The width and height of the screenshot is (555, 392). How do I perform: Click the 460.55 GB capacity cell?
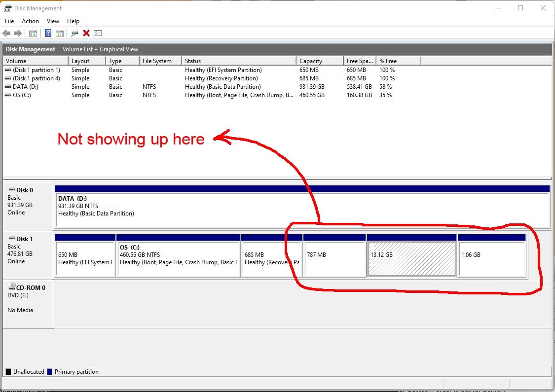pos(312,95)
